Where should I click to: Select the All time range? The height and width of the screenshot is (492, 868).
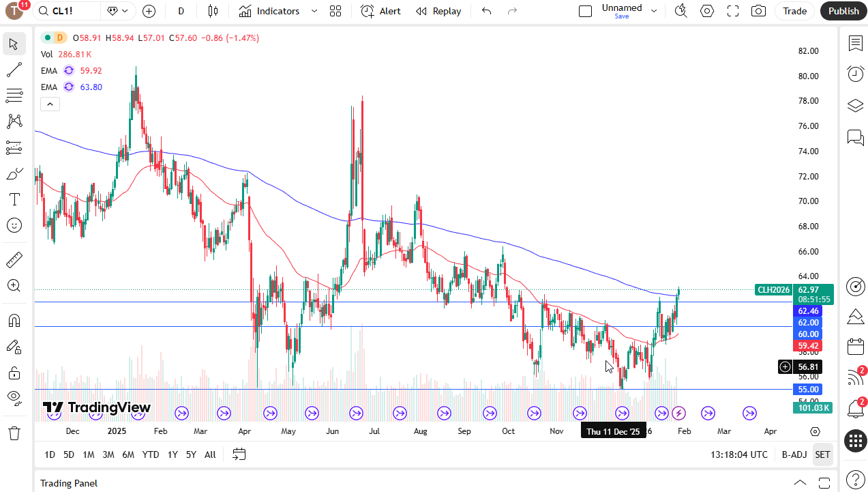click(210, 454)
